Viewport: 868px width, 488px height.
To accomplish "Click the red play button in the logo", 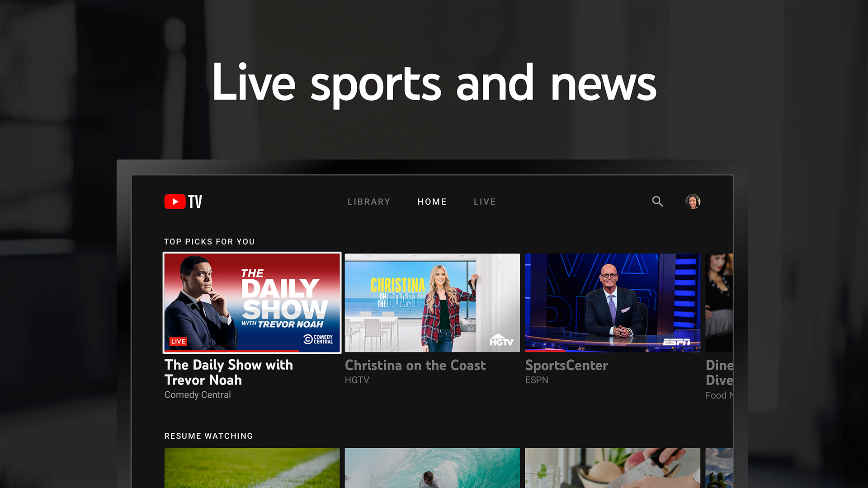I will (174, 201).
